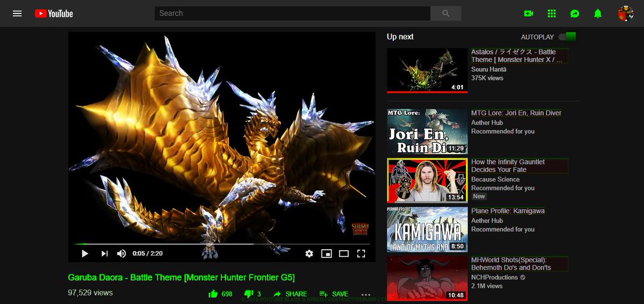Open the Astalos Battle Theme thumbnail

point(427,70)
